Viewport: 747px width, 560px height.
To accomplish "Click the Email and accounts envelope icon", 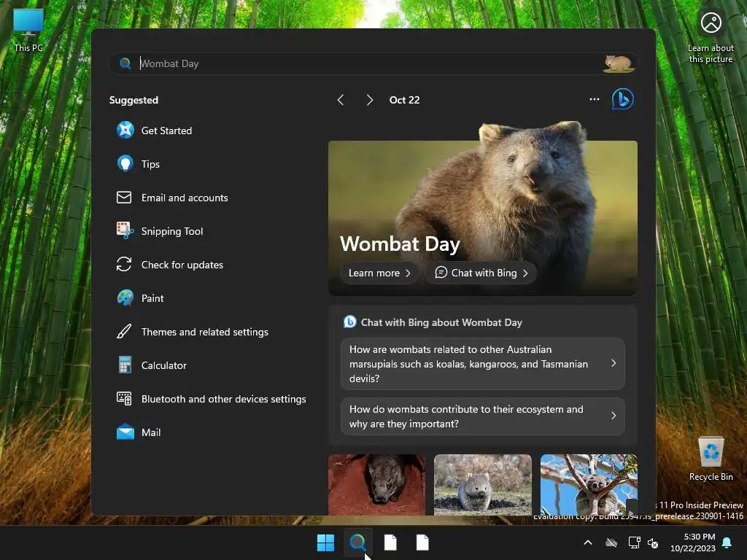I will (x=124, y=197).
